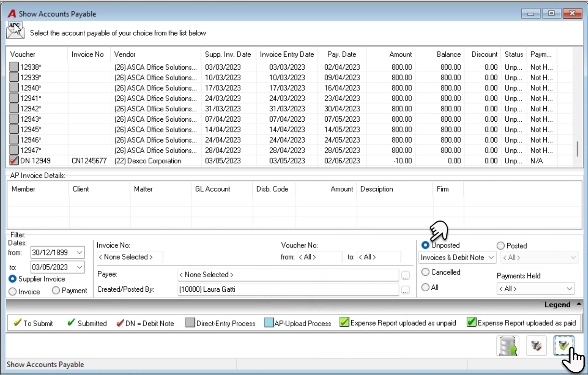Select the Posted radio button
Image resolution: width=588 pixels, height=375 pixels.
click(500, 246)
